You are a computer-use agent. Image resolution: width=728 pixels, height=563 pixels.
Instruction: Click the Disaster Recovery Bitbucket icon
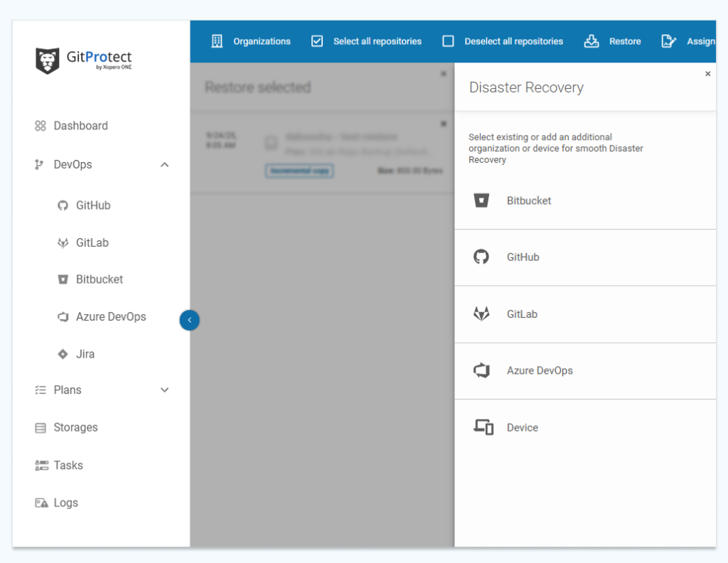(x=481, y=200)
